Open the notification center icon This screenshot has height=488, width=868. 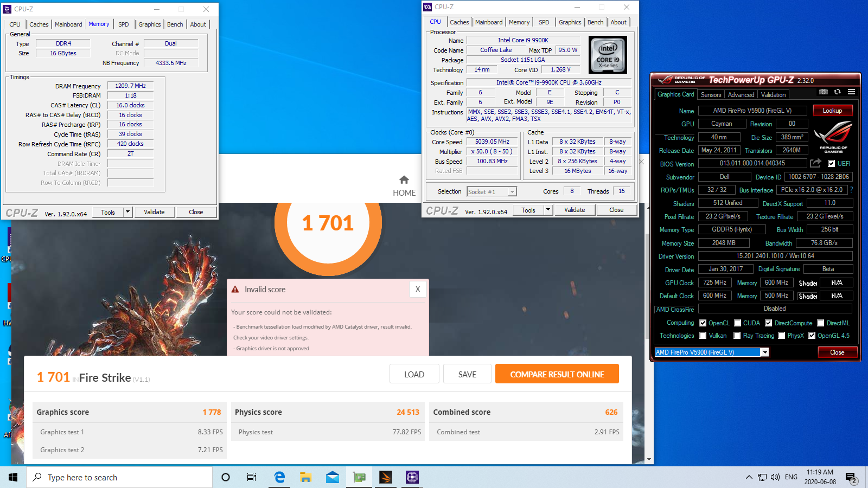point(851,478)
